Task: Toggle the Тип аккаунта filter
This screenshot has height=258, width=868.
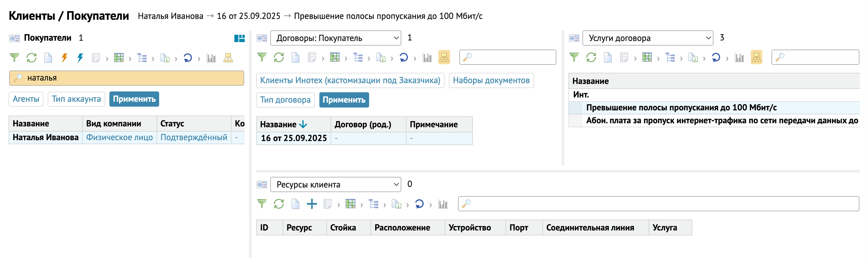Action: [x=76, y=99]
